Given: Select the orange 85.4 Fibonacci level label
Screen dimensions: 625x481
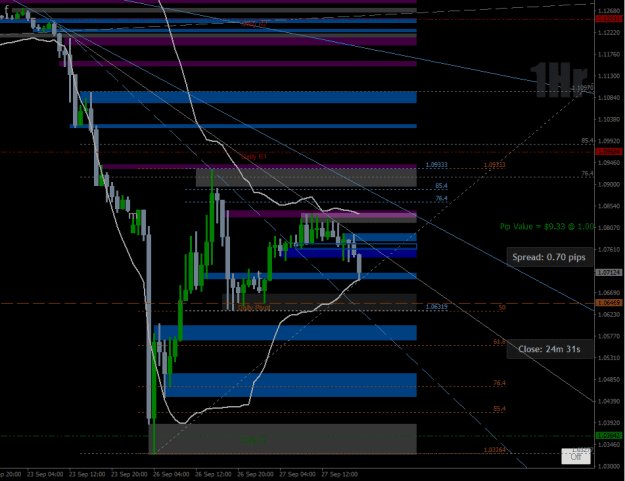Looking at the screenshot, I should [499, 408].
